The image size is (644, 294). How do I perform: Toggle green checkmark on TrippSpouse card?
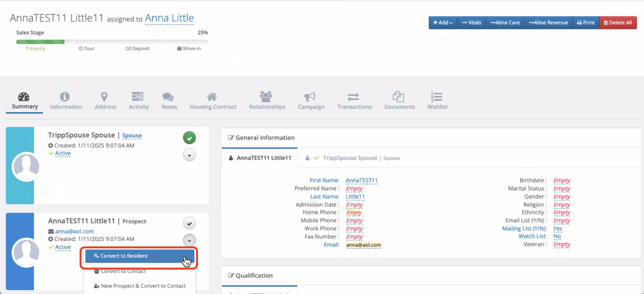[x=189, y=138]
